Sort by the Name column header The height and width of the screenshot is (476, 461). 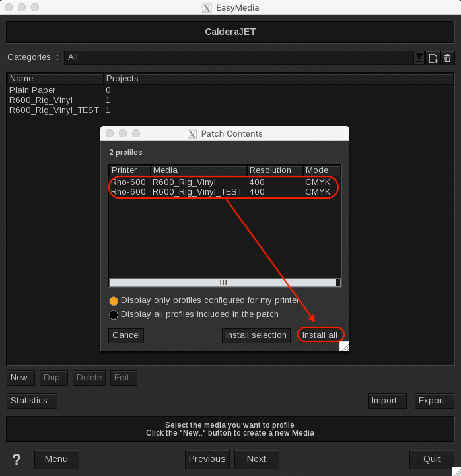click(55, 79)
